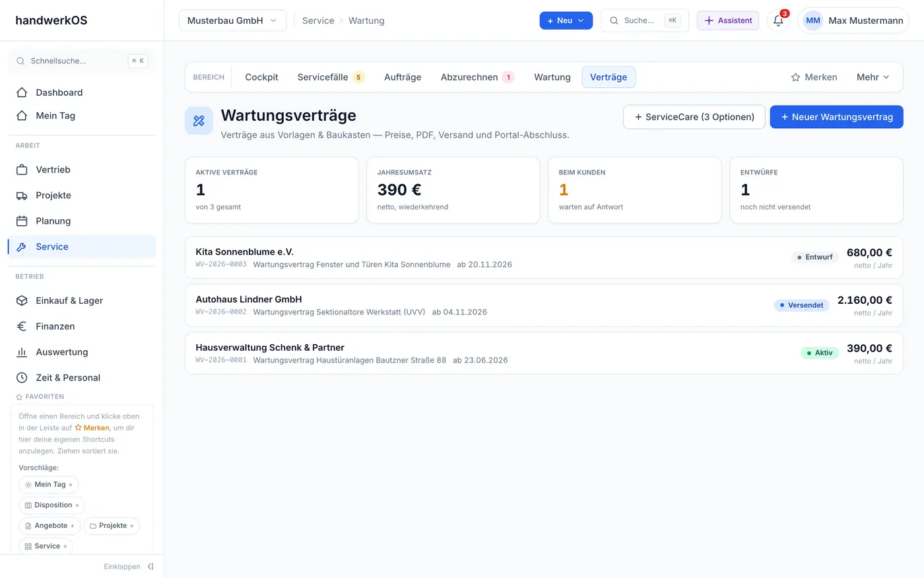Click the Planung calendar icon

click(22, 221)
